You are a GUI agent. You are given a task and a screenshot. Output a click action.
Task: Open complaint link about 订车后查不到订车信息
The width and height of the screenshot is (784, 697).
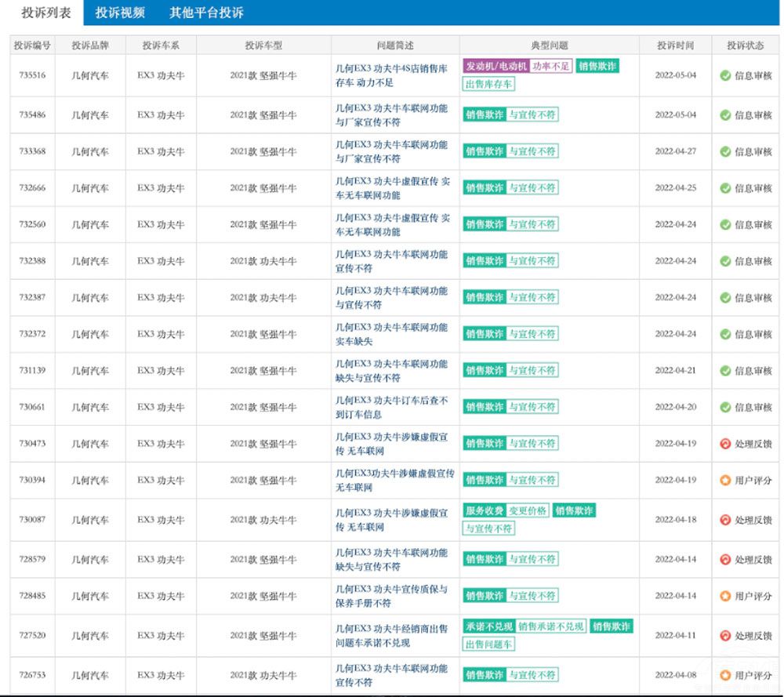coord(391,407)
